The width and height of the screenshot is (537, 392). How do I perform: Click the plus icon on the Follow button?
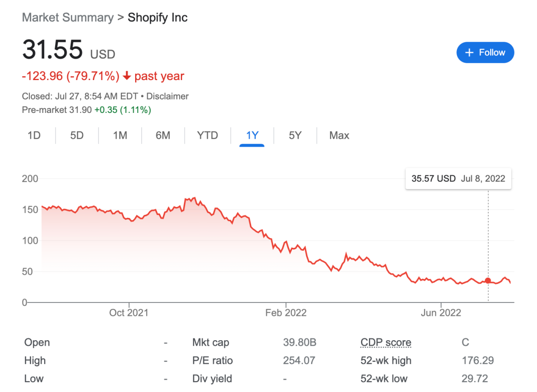coord(469,52)
